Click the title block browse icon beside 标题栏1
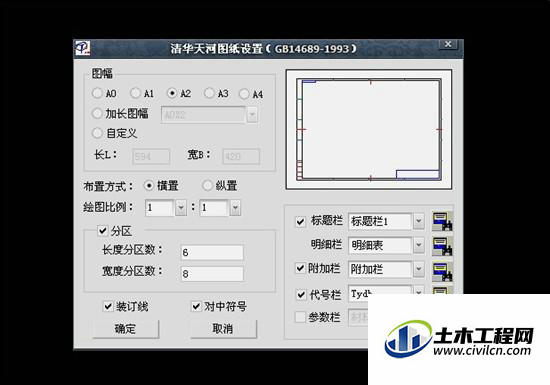Screen dimensions: 550x385 click(442, 221)
